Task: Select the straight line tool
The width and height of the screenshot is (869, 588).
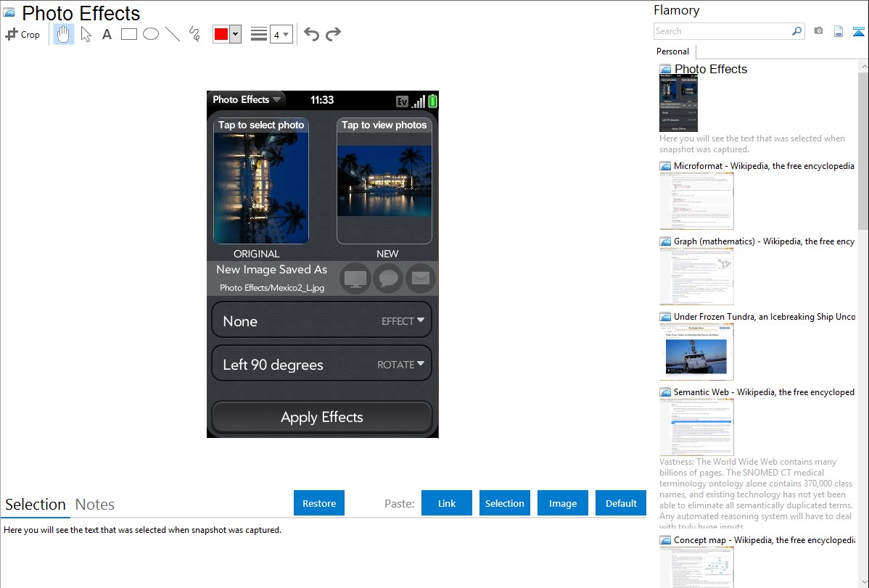Action: (x=173, y=34)
